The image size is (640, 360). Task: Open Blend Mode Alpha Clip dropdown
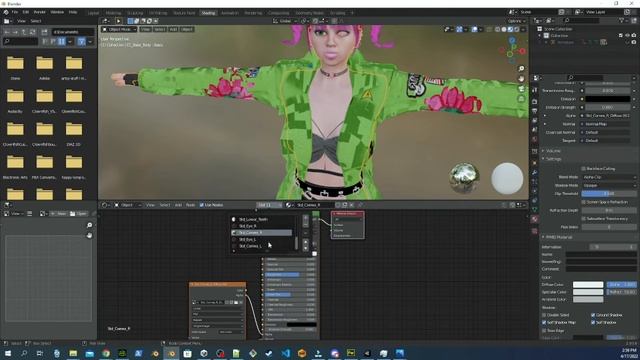[x=609, y=177]
